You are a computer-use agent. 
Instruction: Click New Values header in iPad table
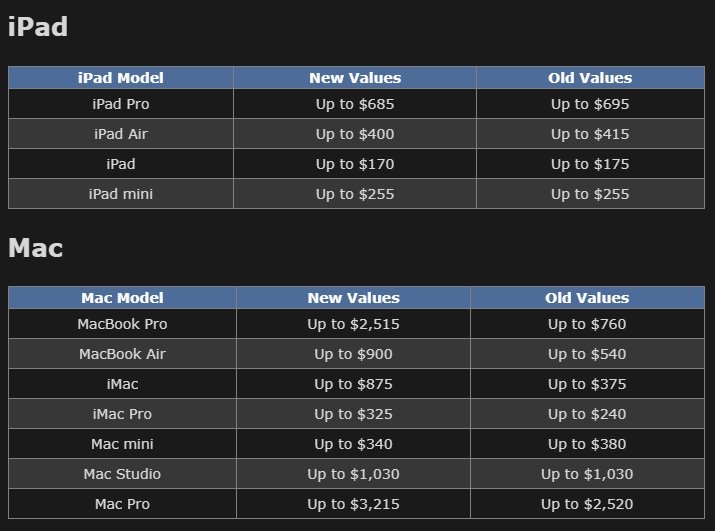(x=355, y=78)
